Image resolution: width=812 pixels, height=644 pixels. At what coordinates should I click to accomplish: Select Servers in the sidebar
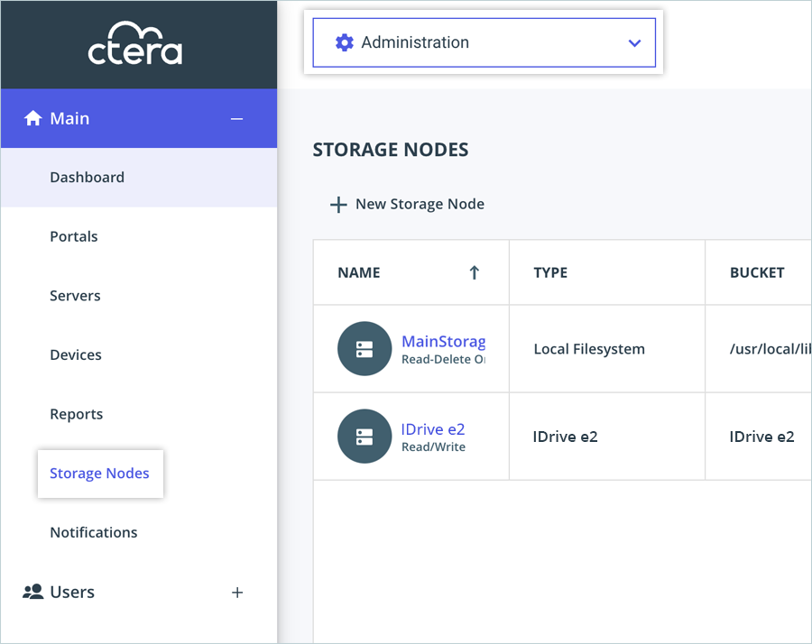coord(75,296)
